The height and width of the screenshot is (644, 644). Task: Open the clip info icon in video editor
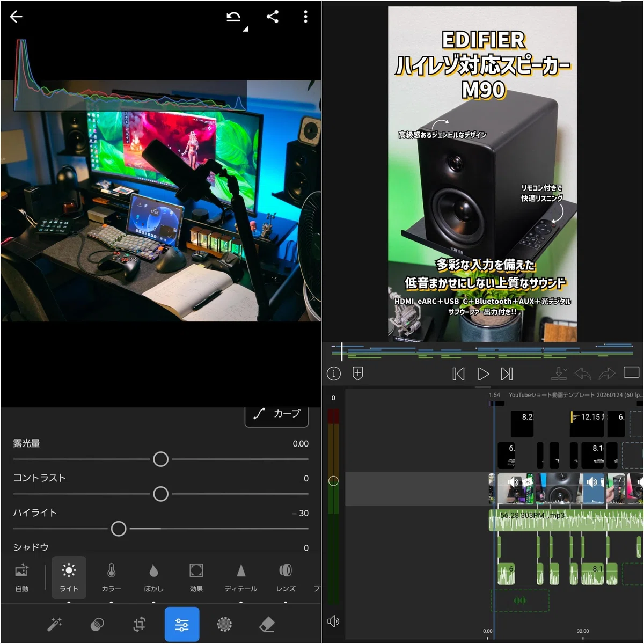(x=334, y=374)
